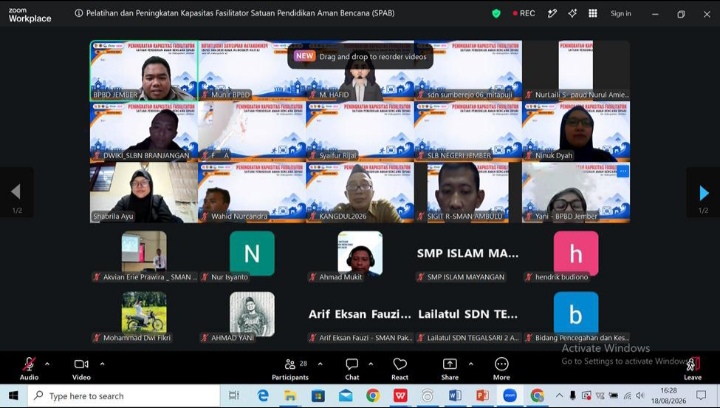The width and height of the screenshot is (720, 408).
Task: Open the annotation pen icon in title bar
Action: coord(552,14)
